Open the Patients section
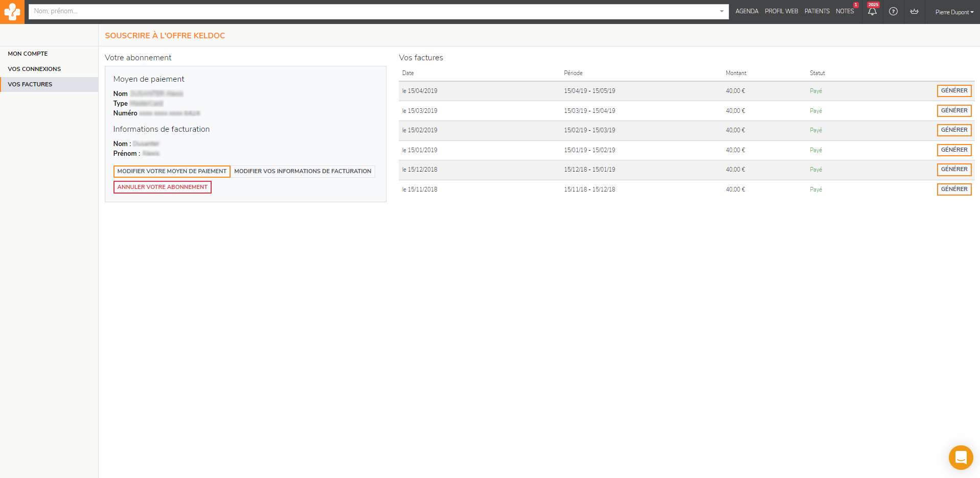The height and width of the screenshot is (478, 980). click(x=816, y=11)
